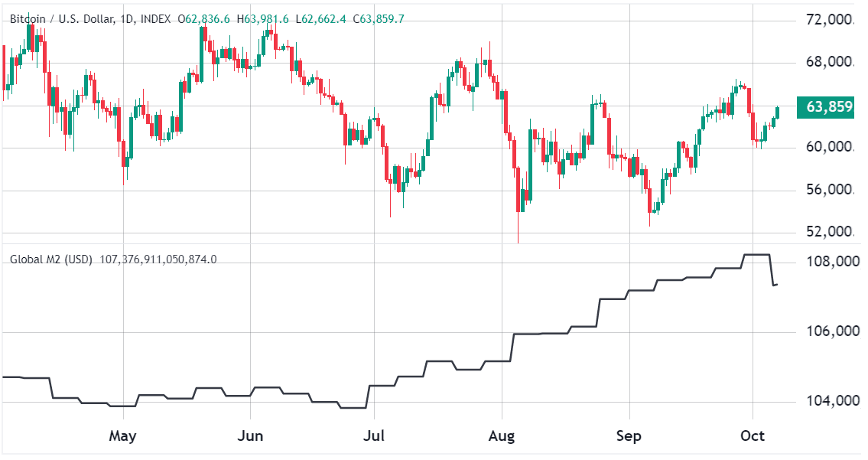Click the open price value O62,836.6
This screenshot has width=868, height=460.
203,19
